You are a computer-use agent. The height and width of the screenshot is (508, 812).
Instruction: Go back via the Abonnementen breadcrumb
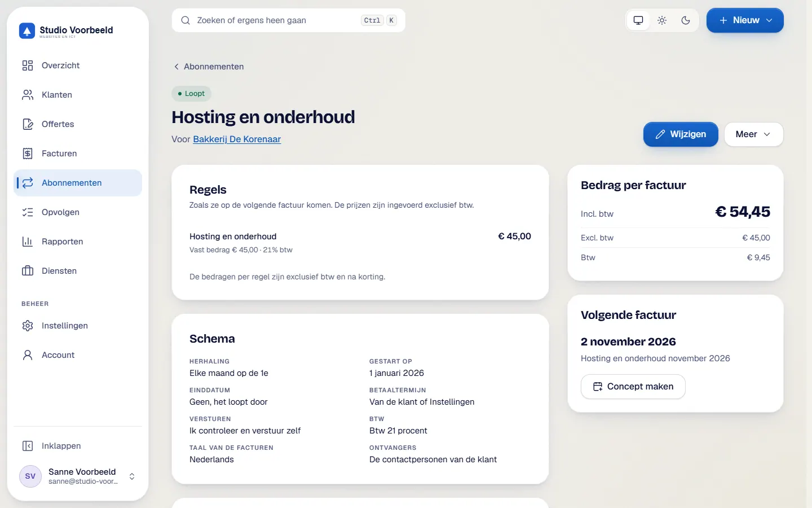point(209,67)
